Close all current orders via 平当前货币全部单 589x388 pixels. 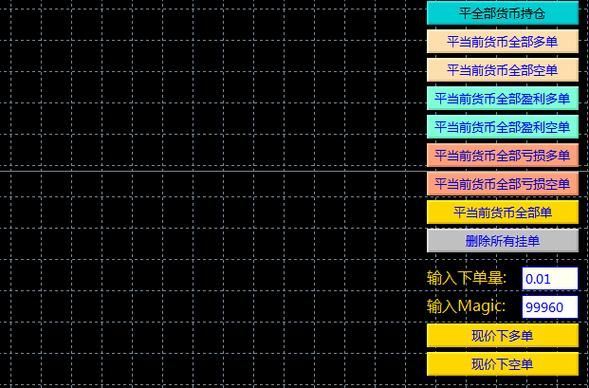pos(503,212)
